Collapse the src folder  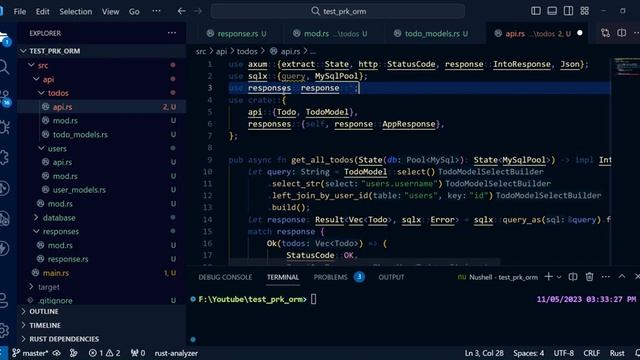[102, 65]
